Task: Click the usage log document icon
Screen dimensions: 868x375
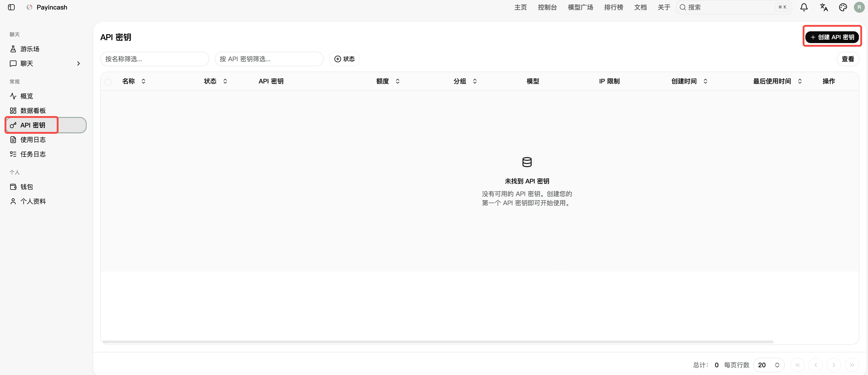Action: pos(13,140)
